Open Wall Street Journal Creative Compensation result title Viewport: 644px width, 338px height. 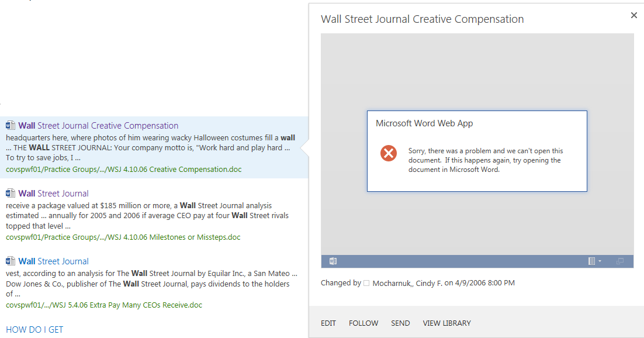coord(98,125)
